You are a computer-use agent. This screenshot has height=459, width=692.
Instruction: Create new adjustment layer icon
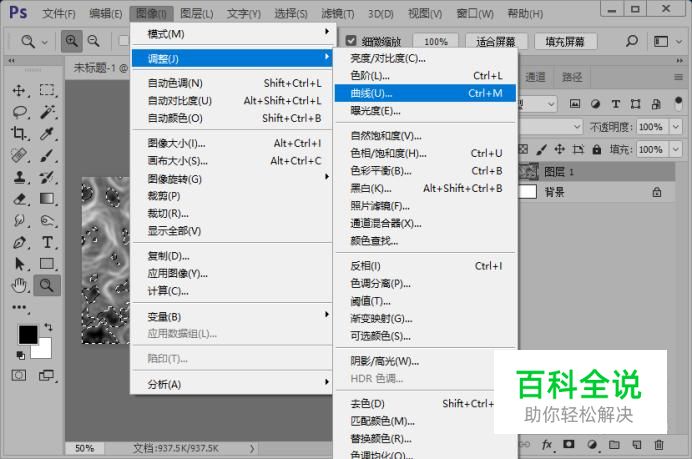point(592,444)
